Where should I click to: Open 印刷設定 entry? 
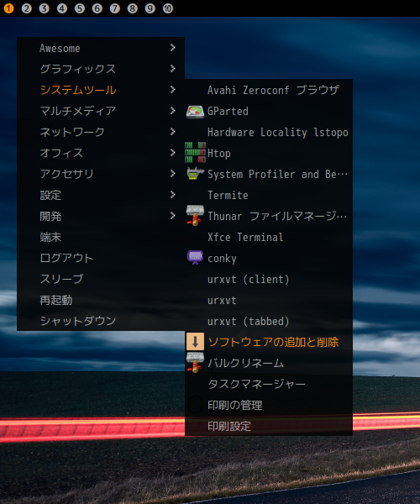click(x=269, y=426)
